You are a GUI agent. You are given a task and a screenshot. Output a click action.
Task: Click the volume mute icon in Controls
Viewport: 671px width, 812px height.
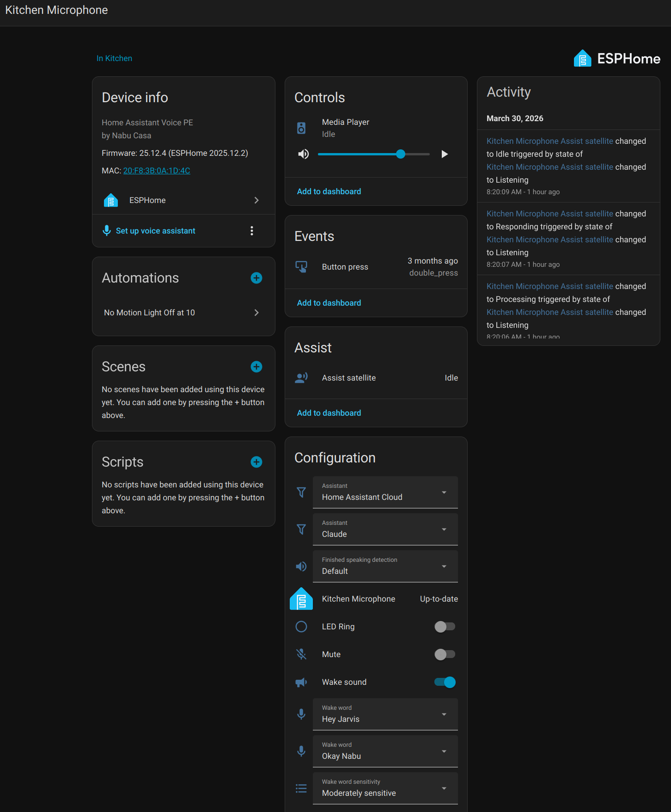coord(304,154)
